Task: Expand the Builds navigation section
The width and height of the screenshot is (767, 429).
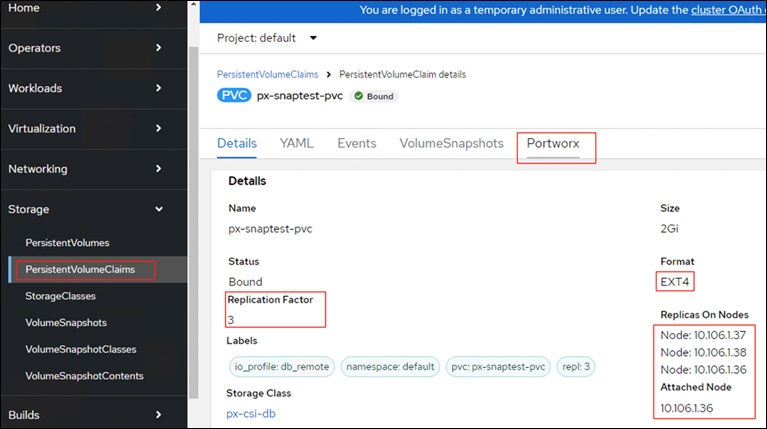Action: click(x=93, y=415)
